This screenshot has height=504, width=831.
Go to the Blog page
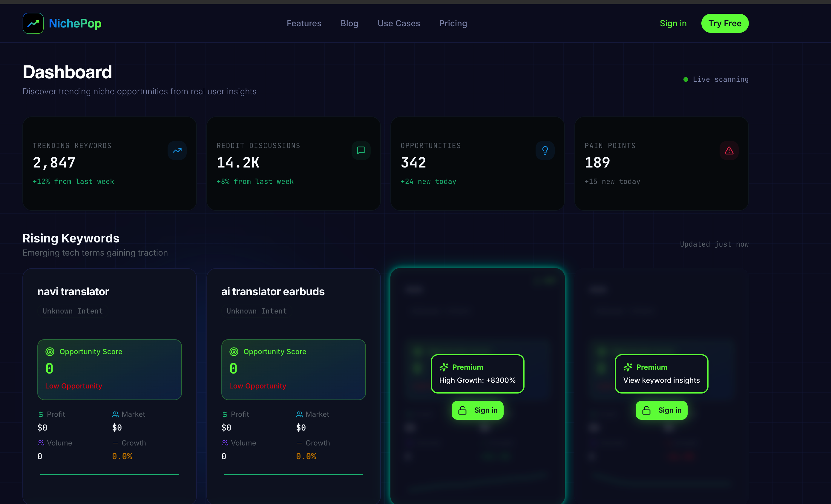[x=349, y=23]
